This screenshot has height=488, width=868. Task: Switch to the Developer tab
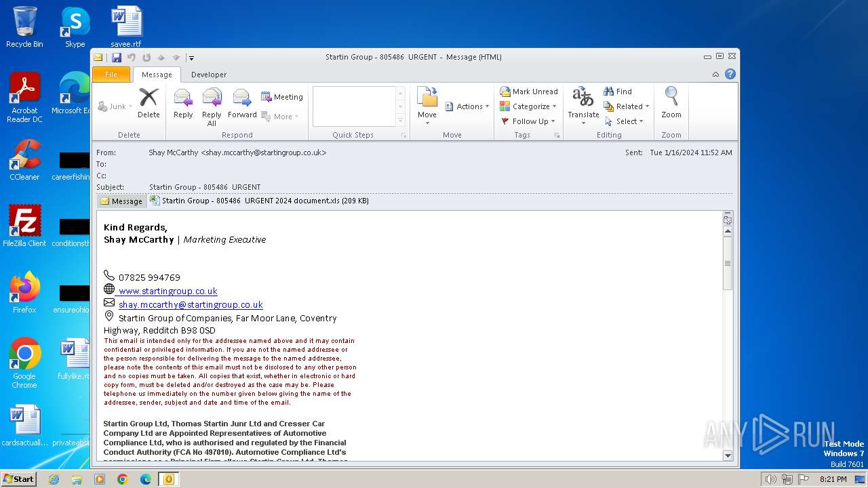[x=209, y=75]
